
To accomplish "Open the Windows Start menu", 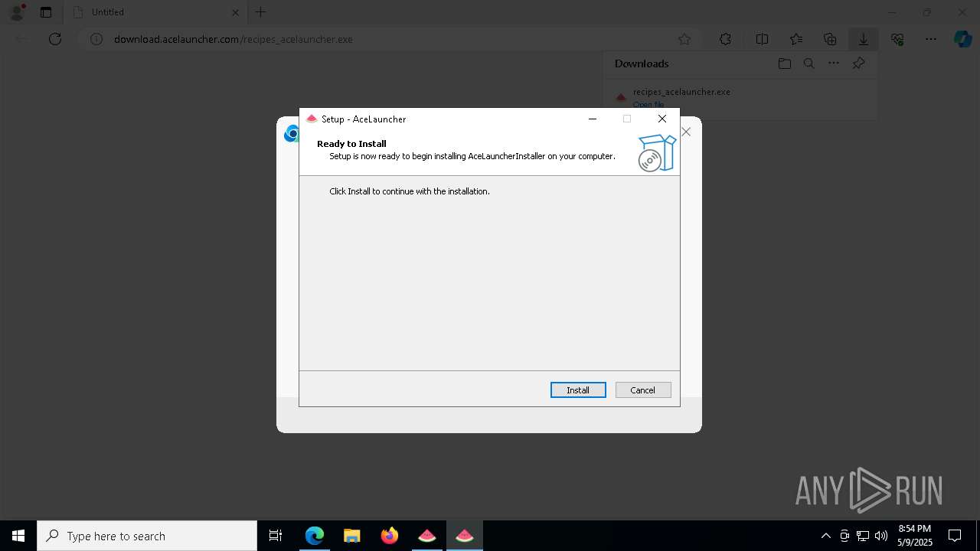I will pyautogui.click(x=18, y=536).
